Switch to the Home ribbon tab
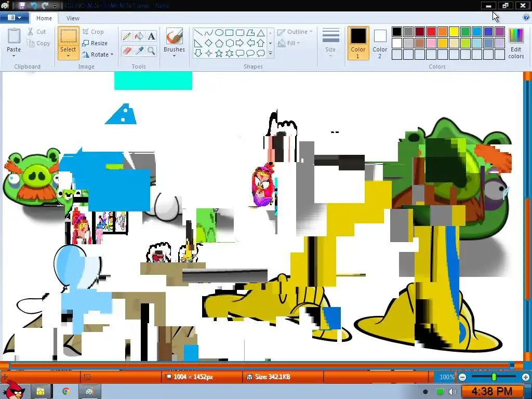 click(44, 18)
